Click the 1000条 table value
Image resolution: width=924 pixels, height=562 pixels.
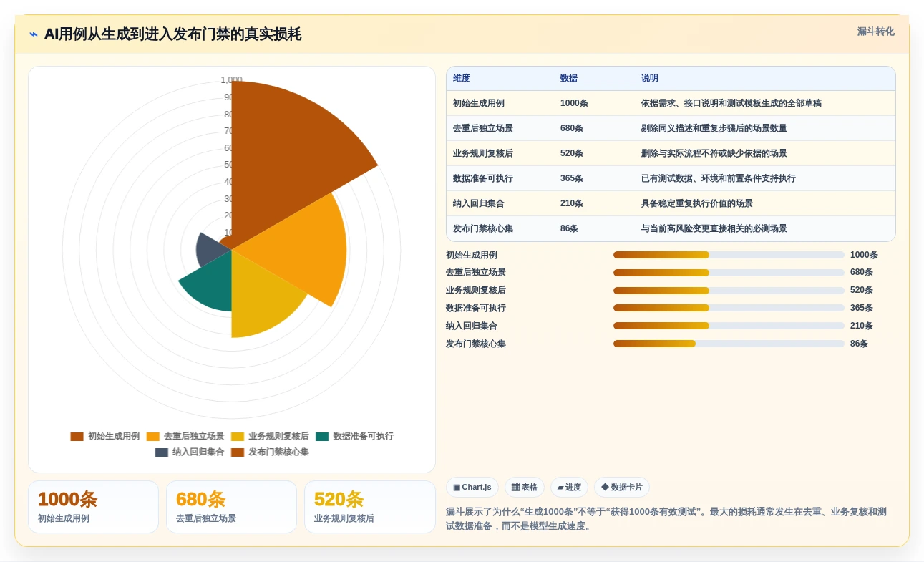[x=574, y=104]
